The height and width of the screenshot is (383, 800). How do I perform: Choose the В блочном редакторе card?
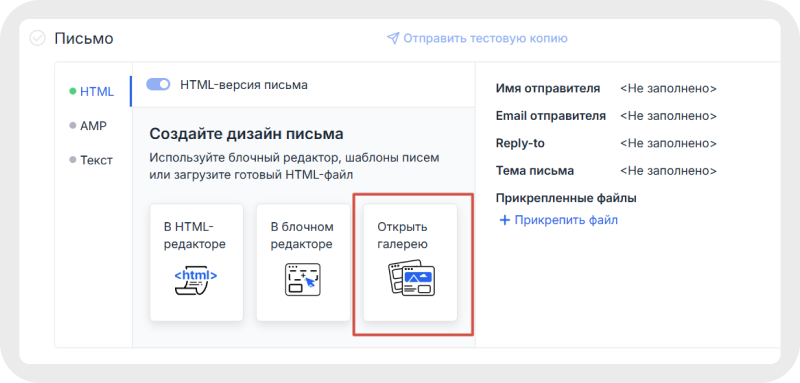tap(303, 262)
